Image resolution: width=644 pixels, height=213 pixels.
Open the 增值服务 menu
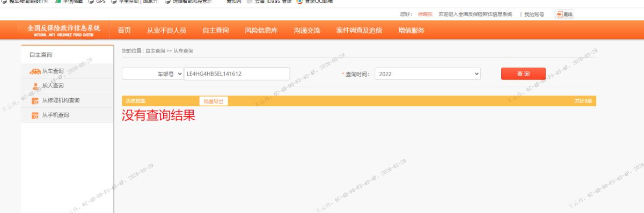pos(411,31)
